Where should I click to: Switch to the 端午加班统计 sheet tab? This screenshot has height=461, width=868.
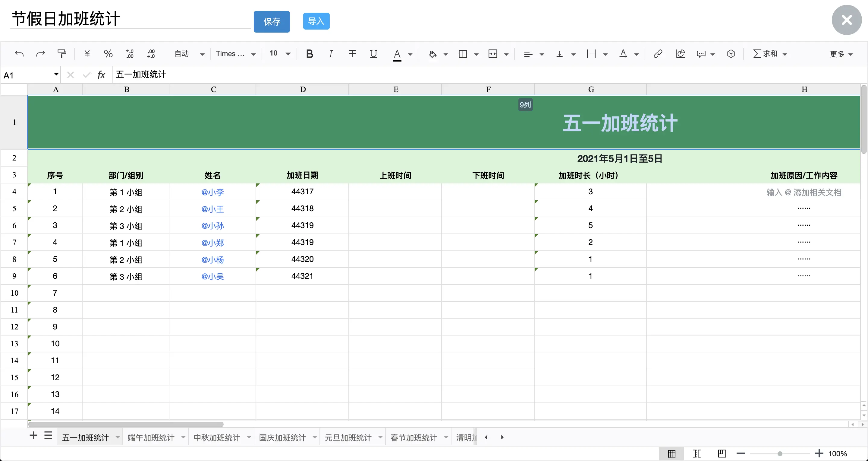[151, 437]
